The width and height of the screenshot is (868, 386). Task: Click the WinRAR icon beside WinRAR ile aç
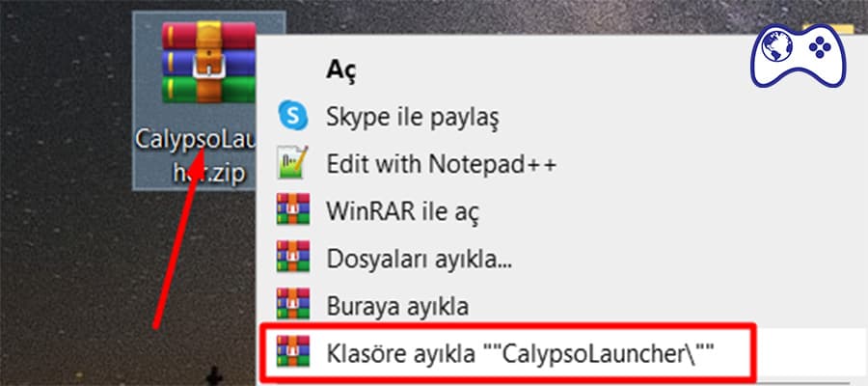pyautogui.click(x=293, y=208)
